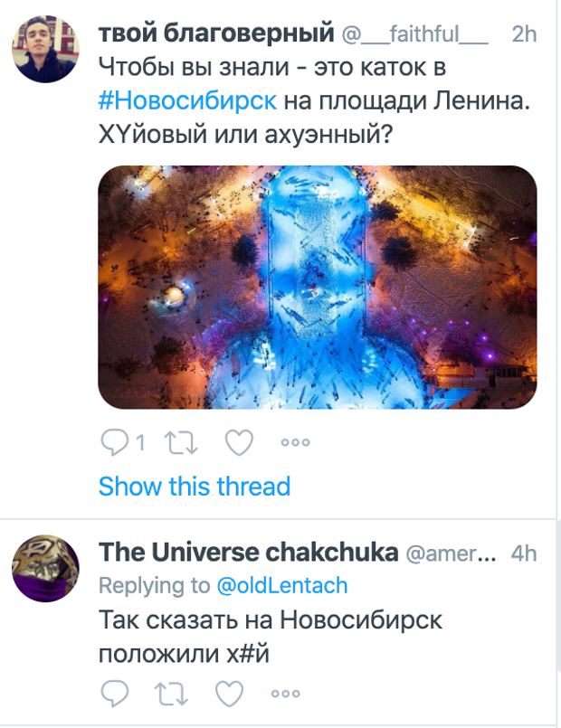Open the reply text about Новосибирск
This screenshot has width=561, height=728.
tap(271, 637)
